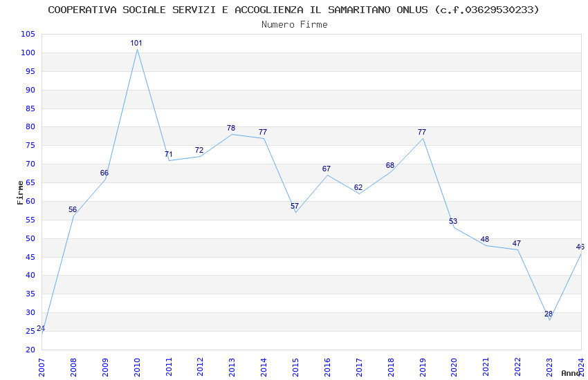Click the data label 71 for 2011

pyautogui.click(x=168, y=154)
